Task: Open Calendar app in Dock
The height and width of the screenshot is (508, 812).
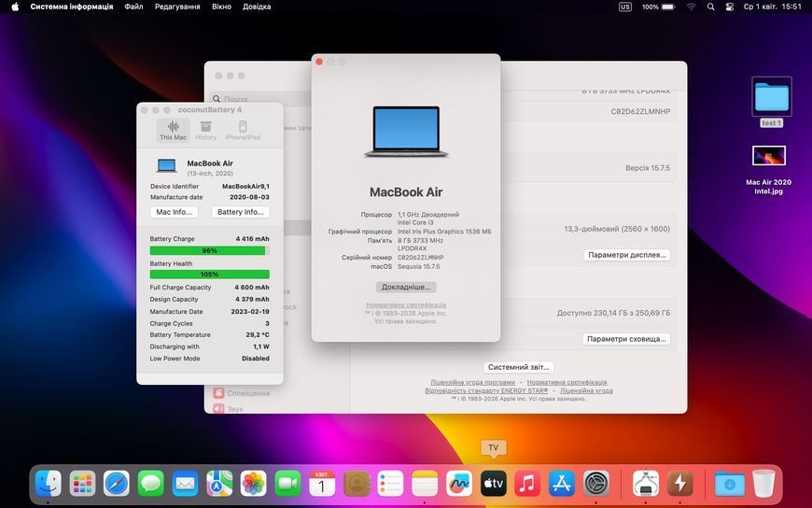Action: point(322,483)
